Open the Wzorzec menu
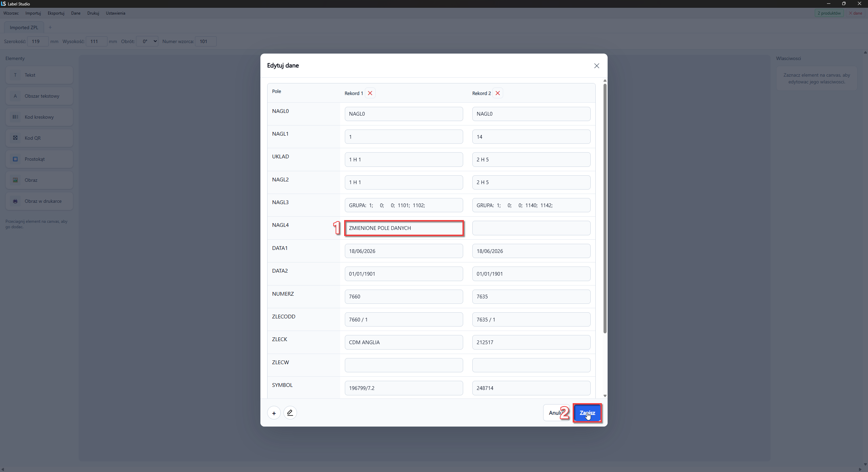 (x=11, y=13)
